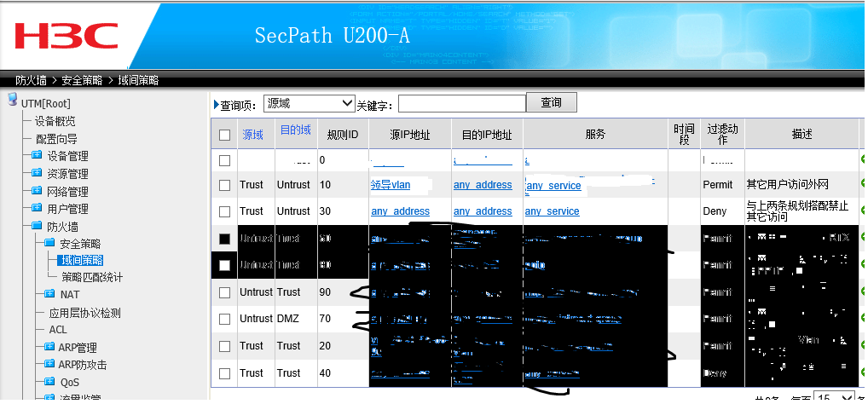Open 应用层协议检测 tree item

(84, 313)
